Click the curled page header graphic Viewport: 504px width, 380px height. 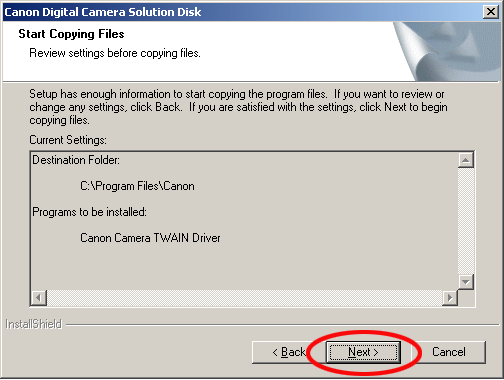[x=447, y=51]
